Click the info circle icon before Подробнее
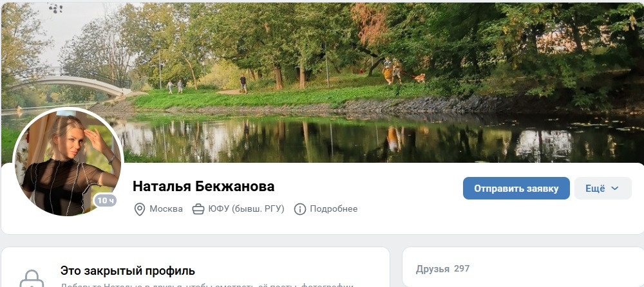644x287 pixels. 300,209
